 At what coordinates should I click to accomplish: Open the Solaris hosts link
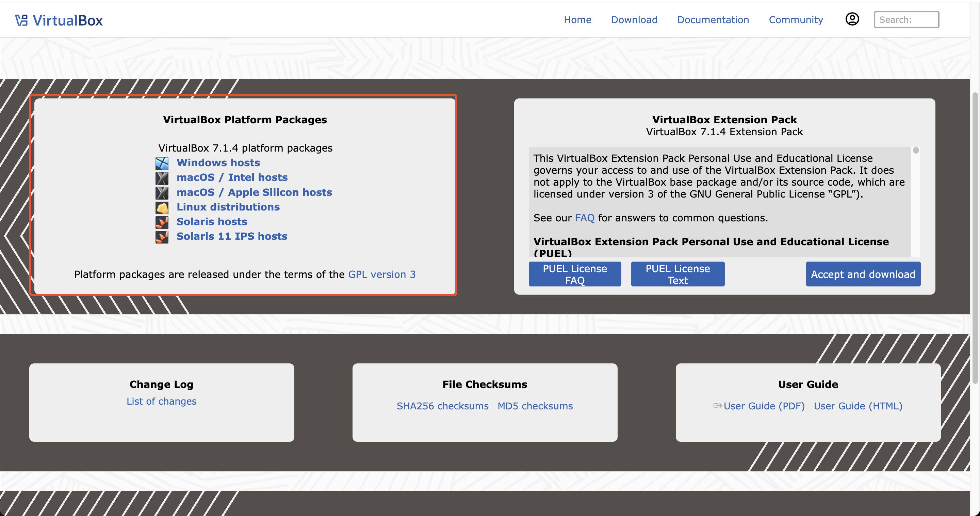click(x=212, y=221)
